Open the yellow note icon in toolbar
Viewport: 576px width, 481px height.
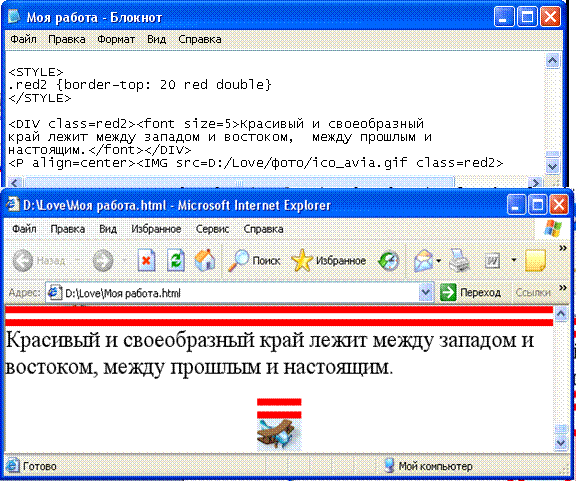coord(535,261)
